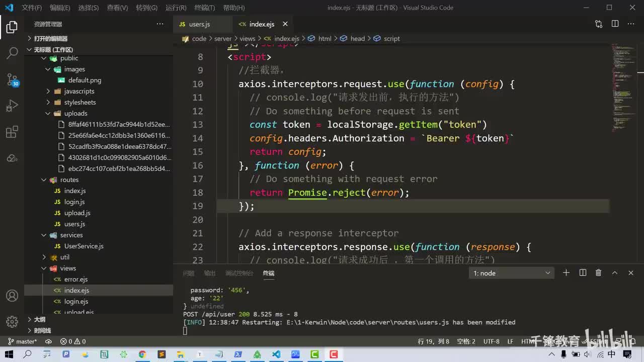Open the errors and warnings count
The width and height of the screenshot is (644, 362).
pyautogui.click(x=73, y=341)
